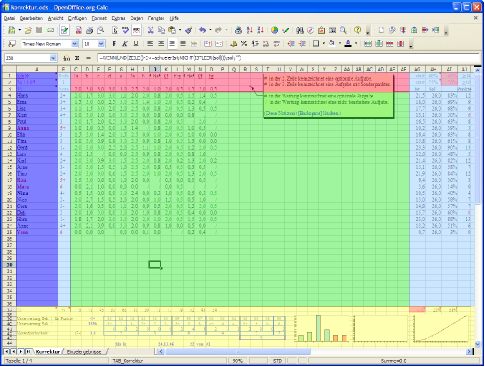Image resolution: width=485 pixels, height=367 pixels.
Task: Open the Navigator compass icon
Action: pos(310,30)
